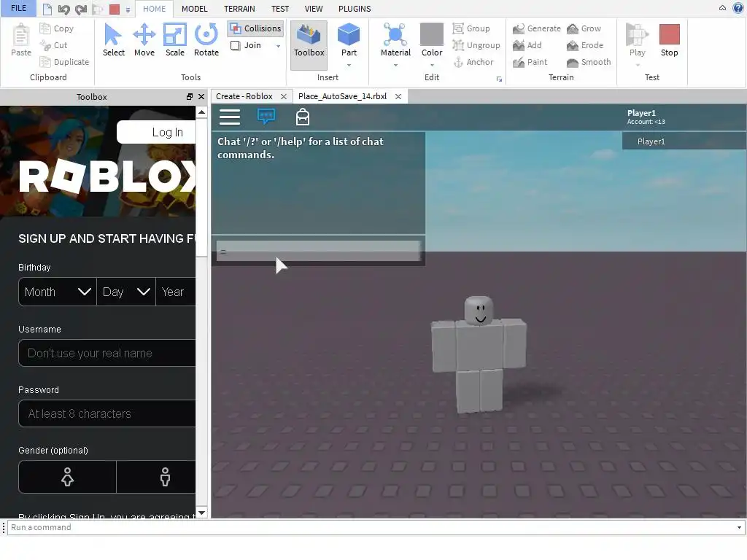Expand the Part dropdown arrow
This screenshot has height=560, width=747.
(x=349, y=65)
